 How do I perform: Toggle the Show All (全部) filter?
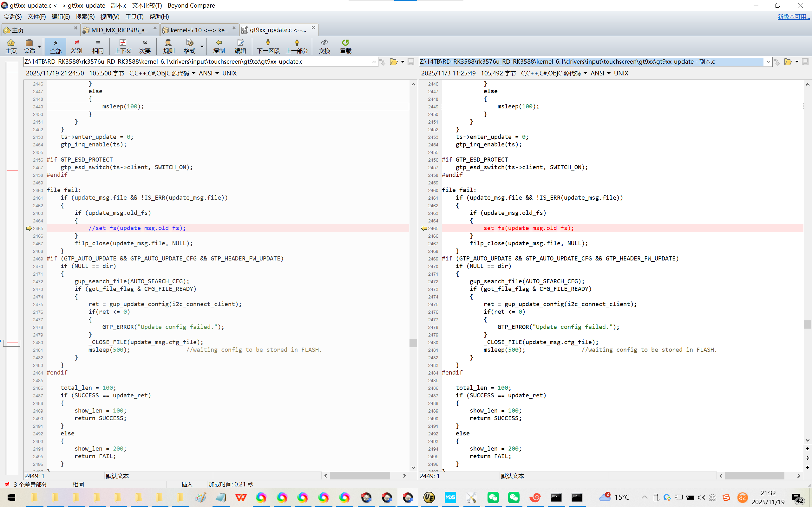(56, 46)
